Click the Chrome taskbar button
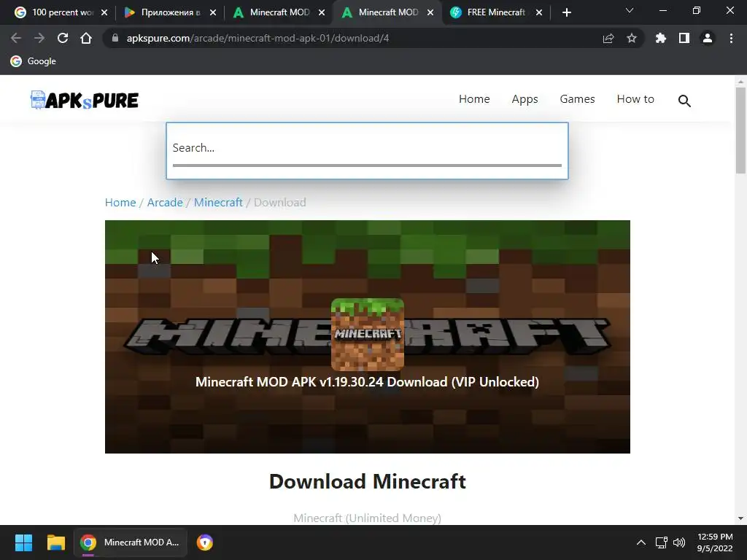Image resolution: width=747 pixels, height=560 pixels. pyautogui.click(x=130, y=542)
